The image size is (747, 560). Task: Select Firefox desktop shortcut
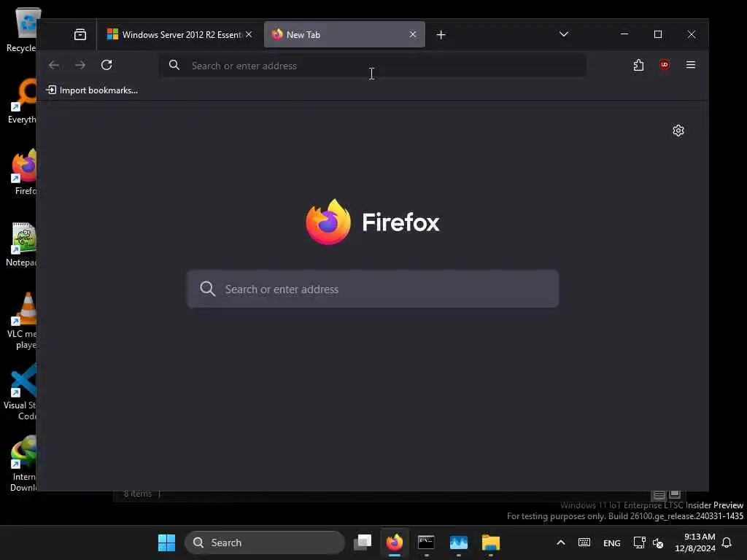(24, 172)
